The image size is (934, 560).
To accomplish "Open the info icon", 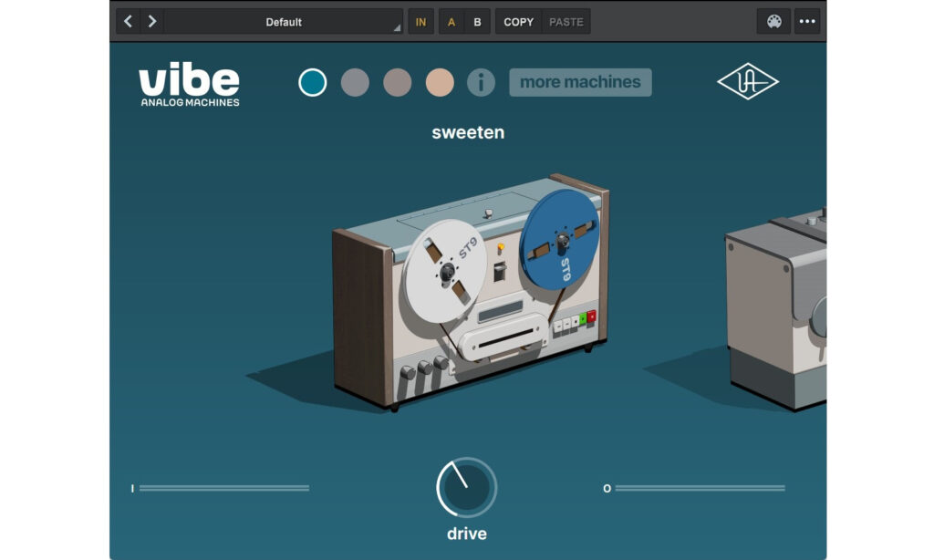I will tap(481, 83).
